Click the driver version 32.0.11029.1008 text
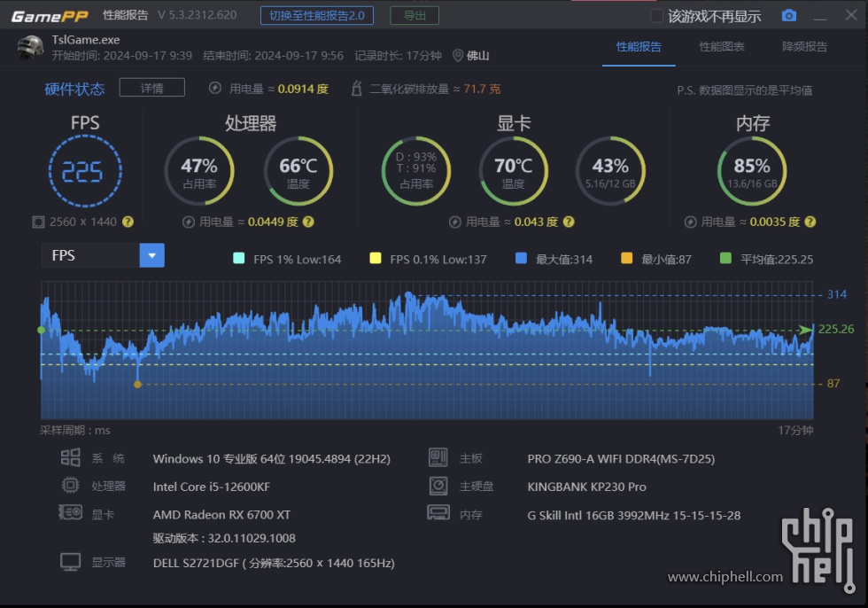 (224, 538)
